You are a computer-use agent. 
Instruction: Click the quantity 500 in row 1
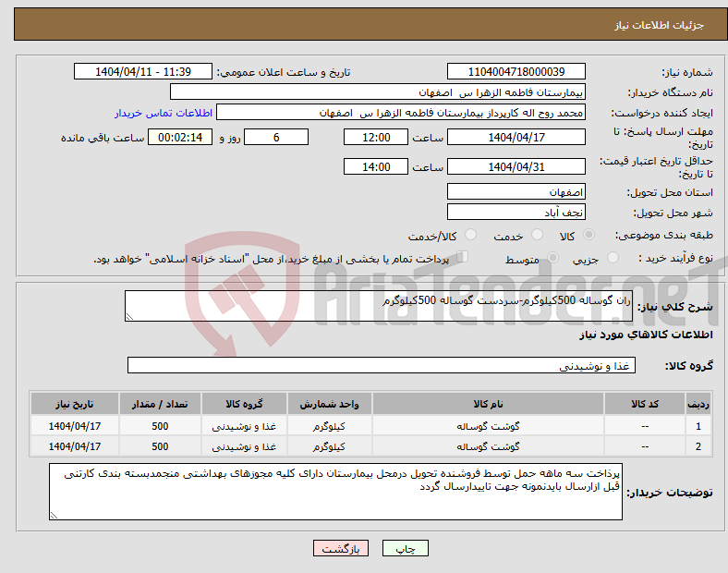pyautogui.click(x=160, y=426)
